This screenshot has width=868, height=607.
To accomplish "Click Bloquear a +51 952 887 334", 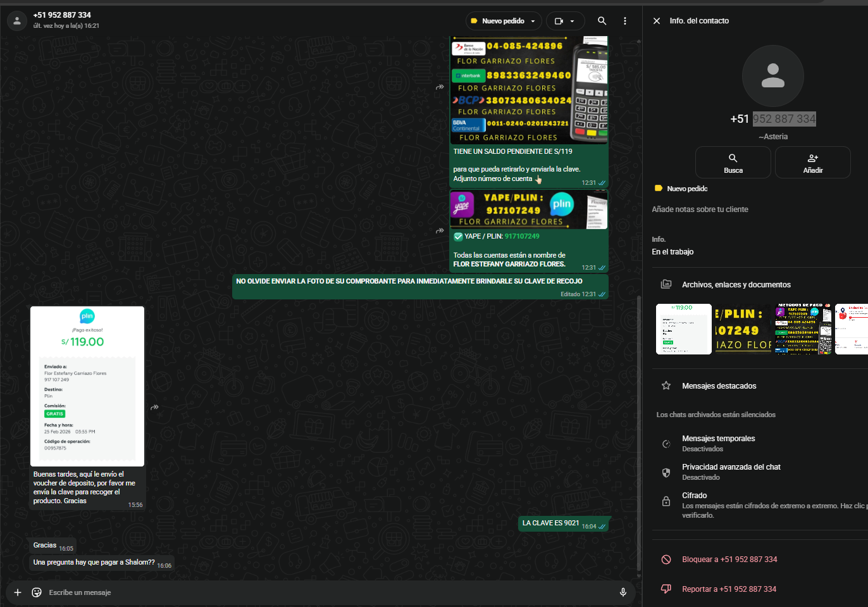I will tap(729, 560).
